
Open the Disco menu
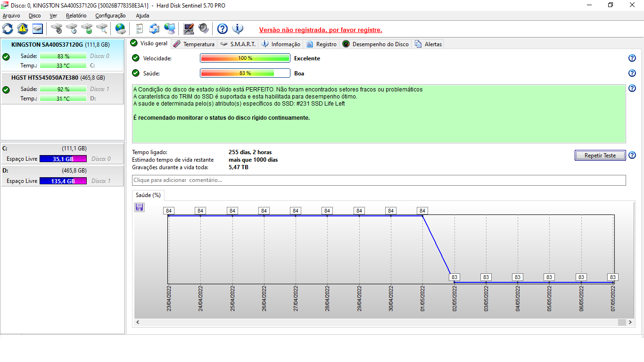coord(35,16)
